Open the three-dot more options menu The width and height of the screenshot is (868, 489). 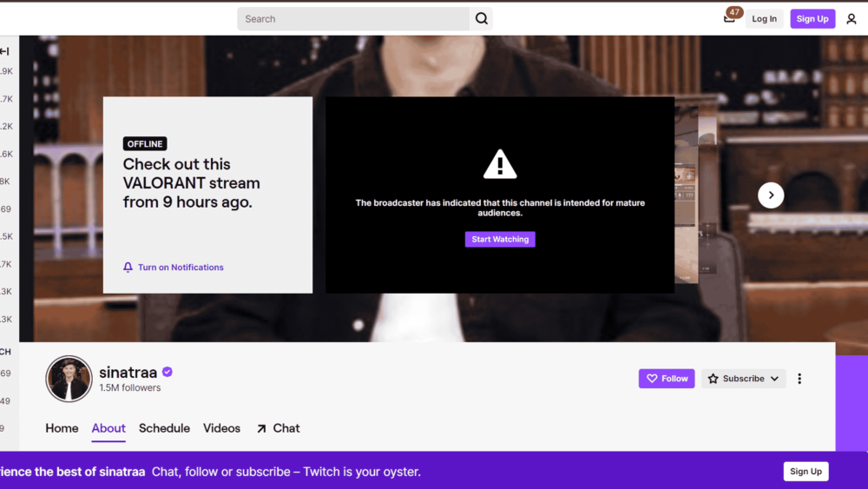(799, 378)
